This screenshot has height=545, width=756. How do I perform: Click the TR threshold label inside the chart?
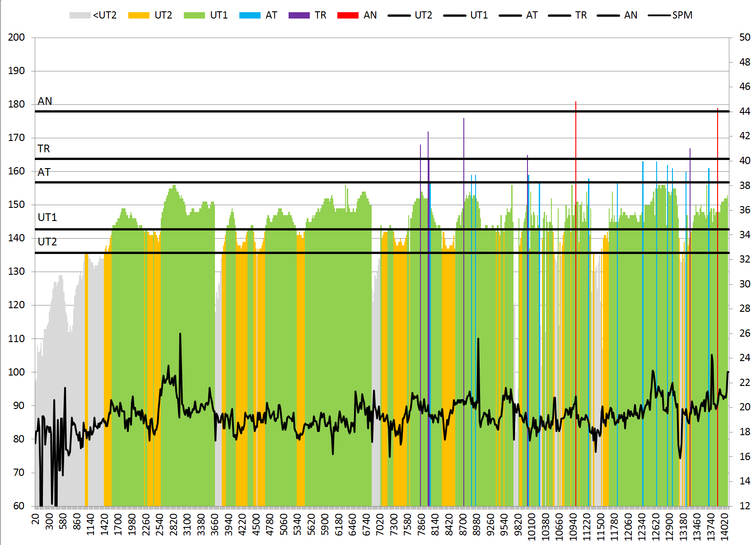[44, 149]
